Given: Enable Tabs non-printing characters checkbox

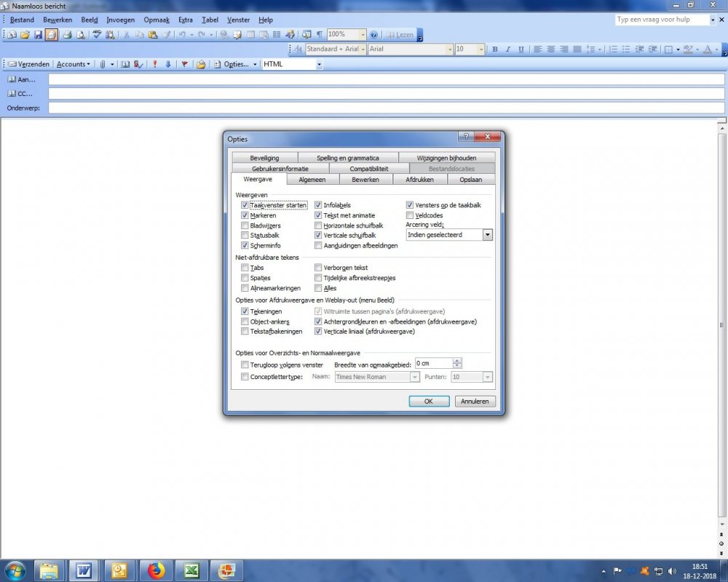Looking at the screenshot, I should (x=245, y=267).
